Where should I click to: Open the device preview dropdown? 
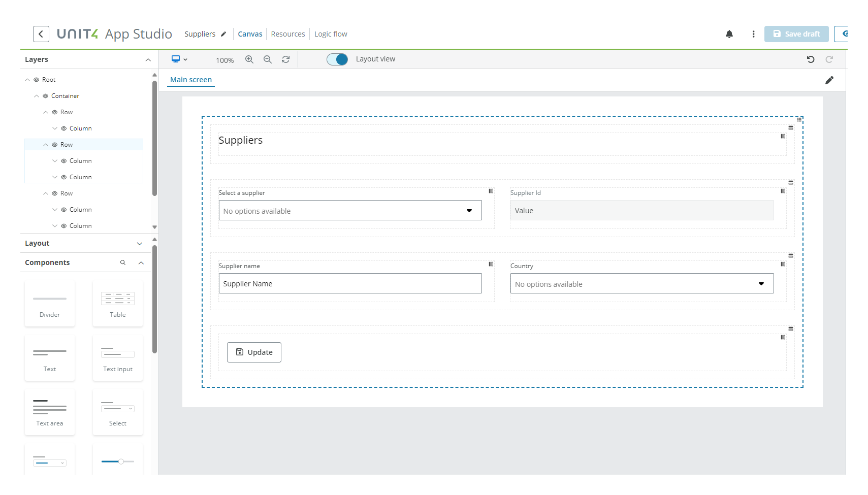point(179,59)
